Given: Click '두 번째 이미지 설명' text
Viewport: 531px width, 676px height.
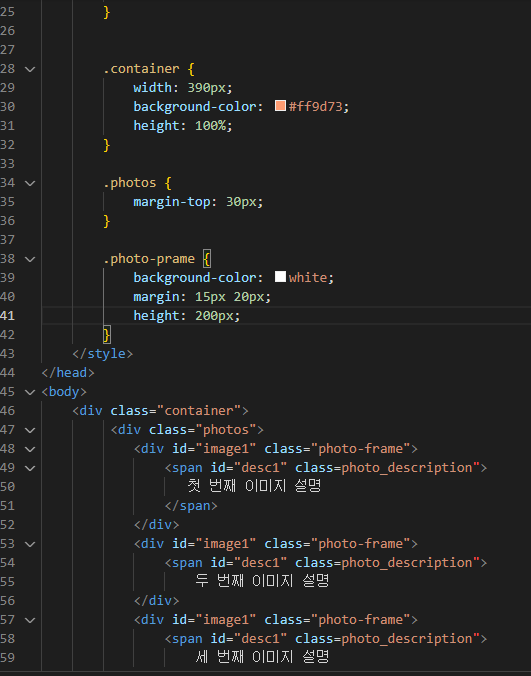Looking at the screenshot, I should 262,581.
